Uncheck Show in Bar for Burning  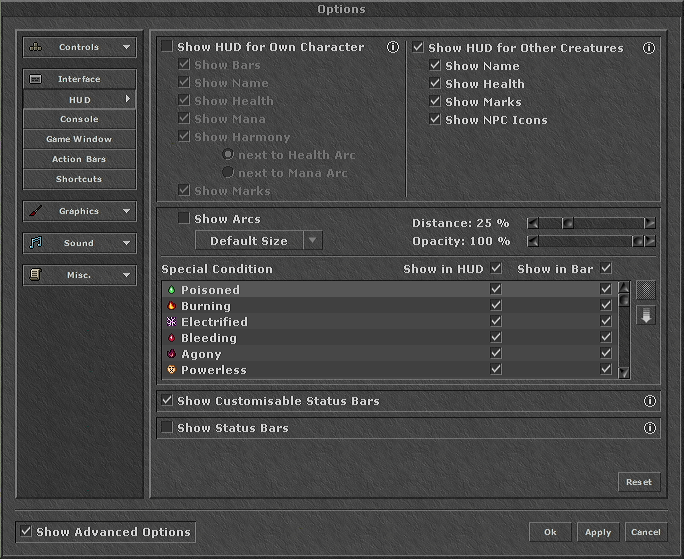tap(606, 305)
